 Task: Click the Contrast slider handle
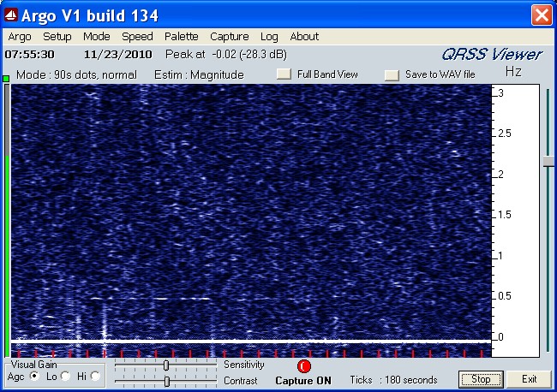(x=166, y=382)
